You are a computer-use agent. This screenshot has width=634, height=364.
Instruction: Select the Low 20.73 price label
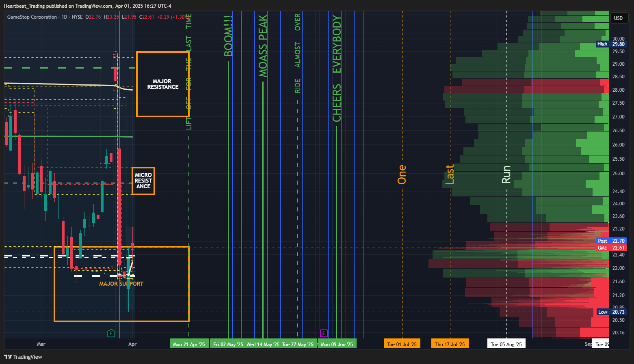[611, 312]
